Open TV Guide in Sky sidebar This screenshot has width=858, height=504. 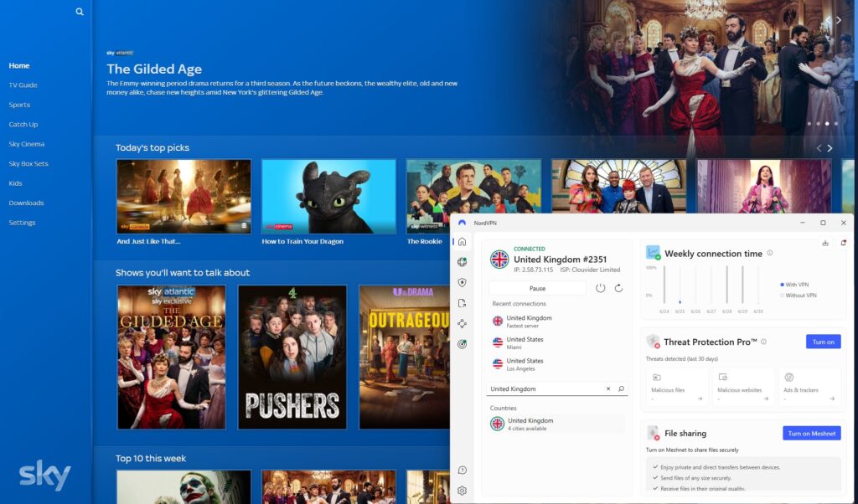tap(23, 85)
